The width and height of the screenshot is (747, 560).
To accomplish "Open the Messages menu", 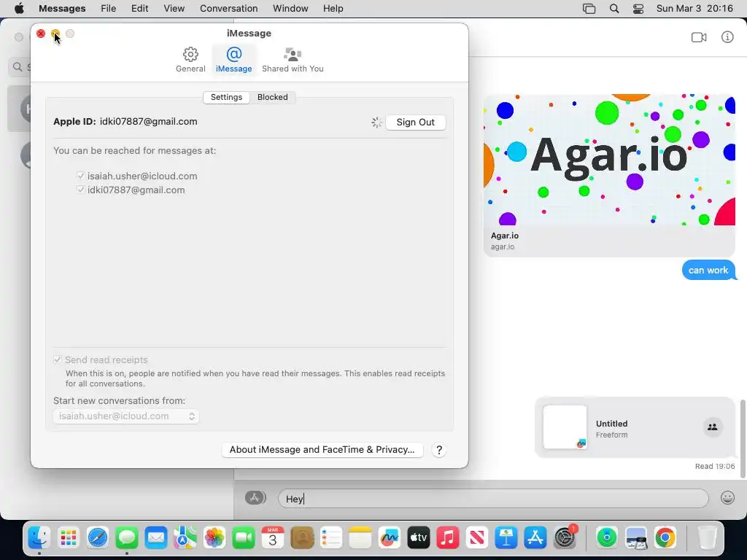I will 62,9.
